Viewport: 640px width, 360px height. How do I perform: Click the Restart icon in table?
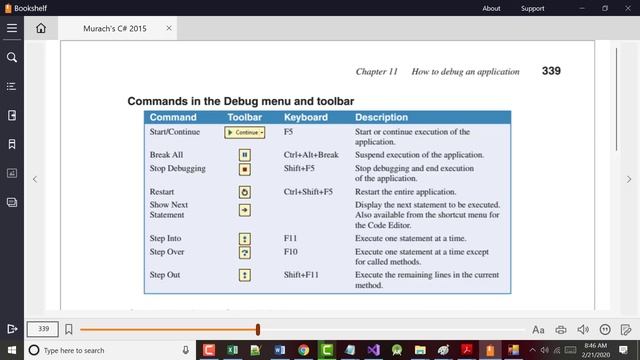coord(244,192)
